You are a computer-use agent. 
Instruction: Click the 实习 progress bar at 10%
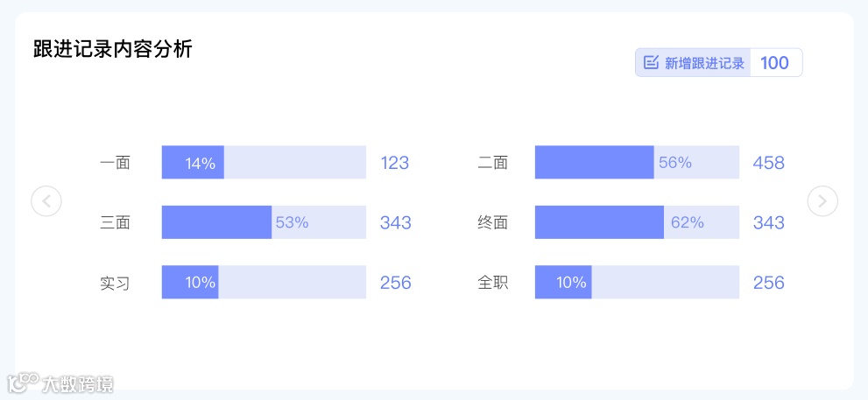tap(264, 282)
